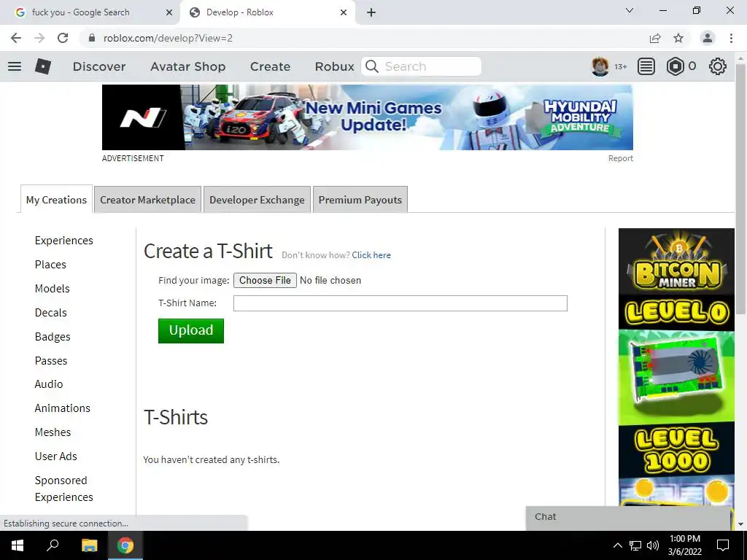Open the Roblox notifications feed icon
The width and height of the screenshot is (747, 560).
point(646,66)
